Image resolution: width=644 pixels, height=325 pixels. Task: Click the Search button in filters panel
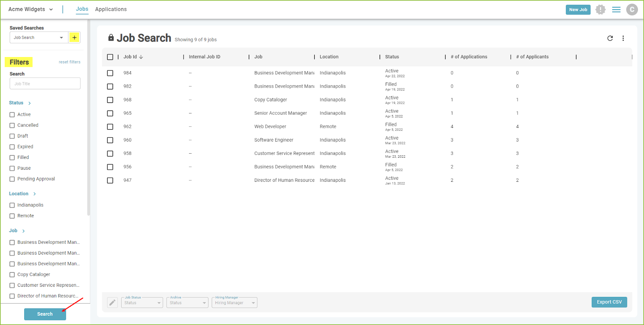45,314
